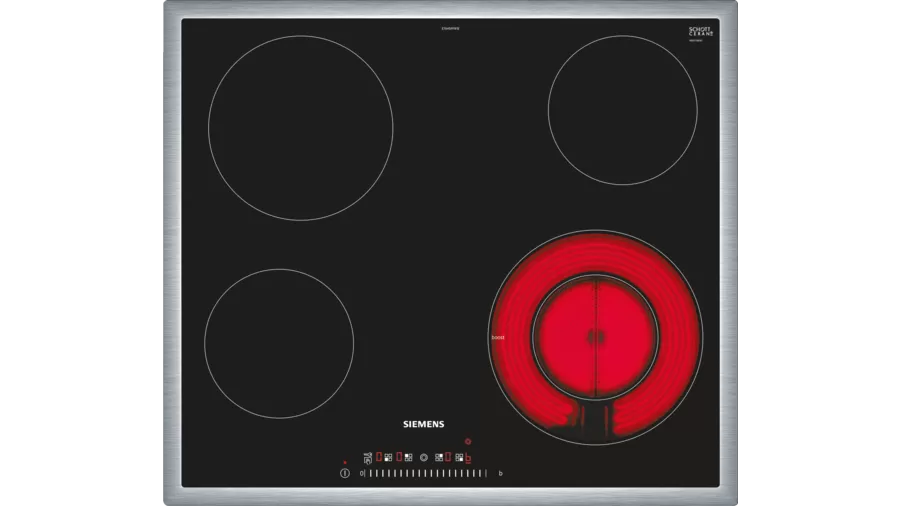Click the middle of the power slider
Image resolution: width=900 pixels, height=506 pixels.
point(427,472)
